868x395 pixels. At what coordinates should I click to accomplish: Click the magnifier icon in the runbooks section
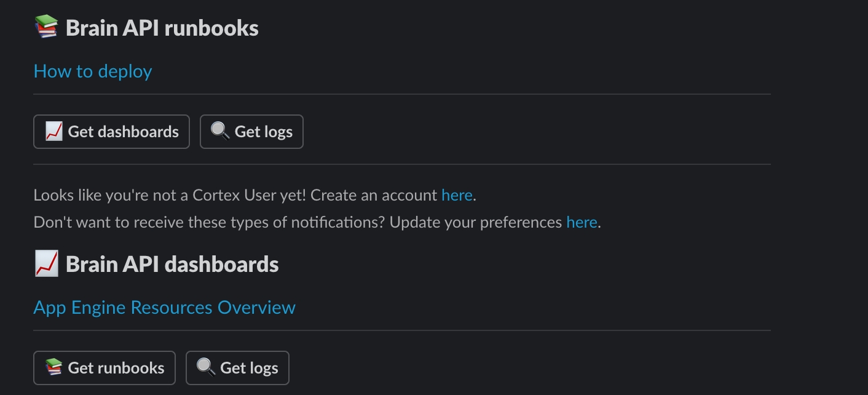[220, 131]
